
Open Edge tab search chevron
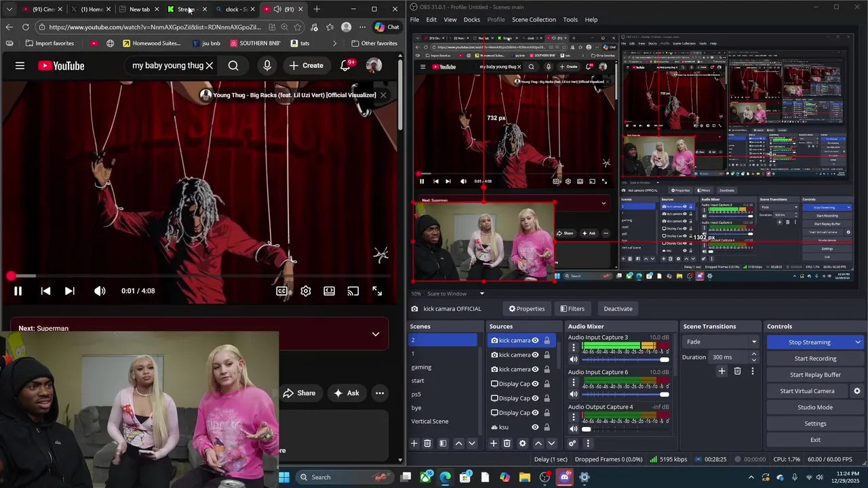coord(9,9)
